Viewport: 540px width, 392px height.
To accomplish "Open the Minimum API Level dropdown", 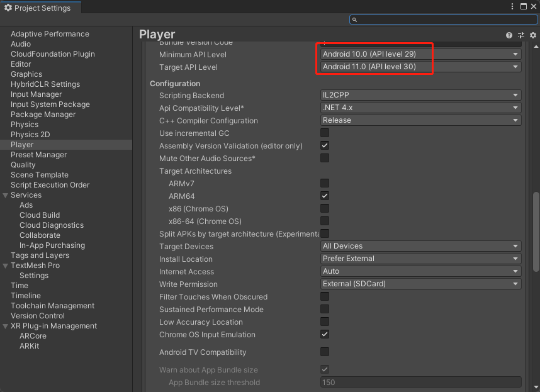I will tap(420, 54).
